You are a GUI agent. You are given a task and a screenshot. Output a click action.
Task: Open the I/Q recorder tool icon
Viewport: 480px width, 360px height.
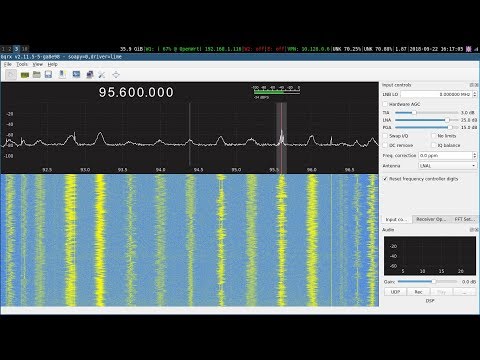pyautogui.click(x=62, y=74)
